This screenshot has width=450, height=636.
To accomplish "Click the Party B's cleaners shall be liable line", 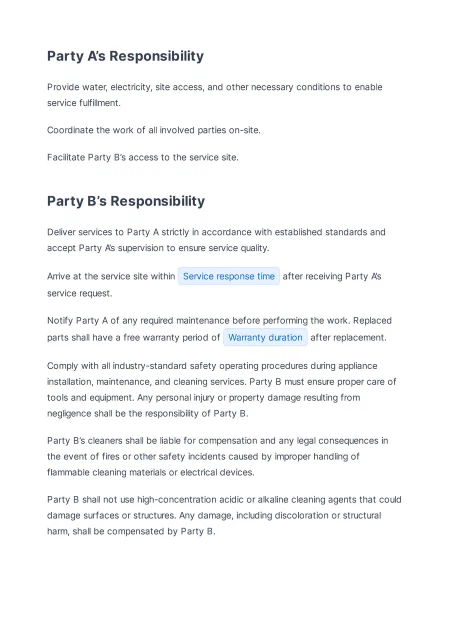I will (217, 440).
